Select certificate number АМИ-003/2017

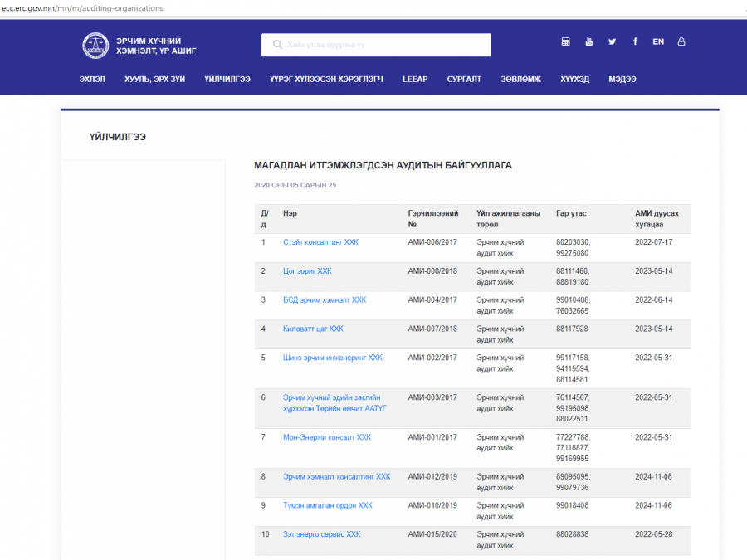click(x=432, y=397)
